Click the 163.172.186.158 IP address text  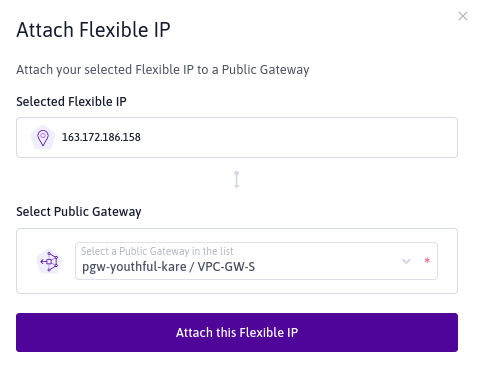(101, 137)
